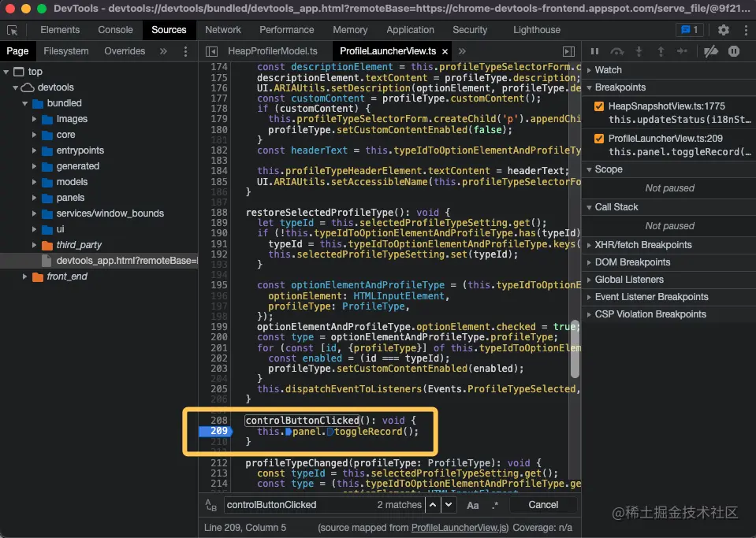
Task: Show more navigator tabs chevron
Action: coord(163,51)
